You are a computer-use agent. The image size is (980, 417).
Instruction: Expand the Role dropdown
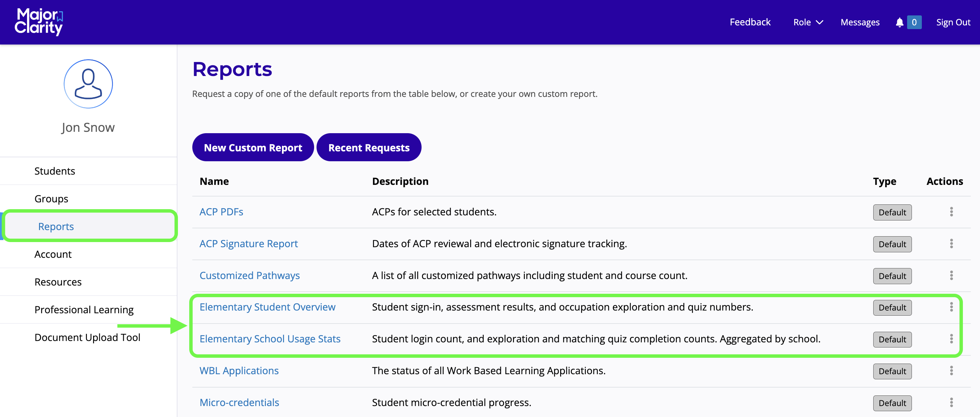tap(808, 23)
